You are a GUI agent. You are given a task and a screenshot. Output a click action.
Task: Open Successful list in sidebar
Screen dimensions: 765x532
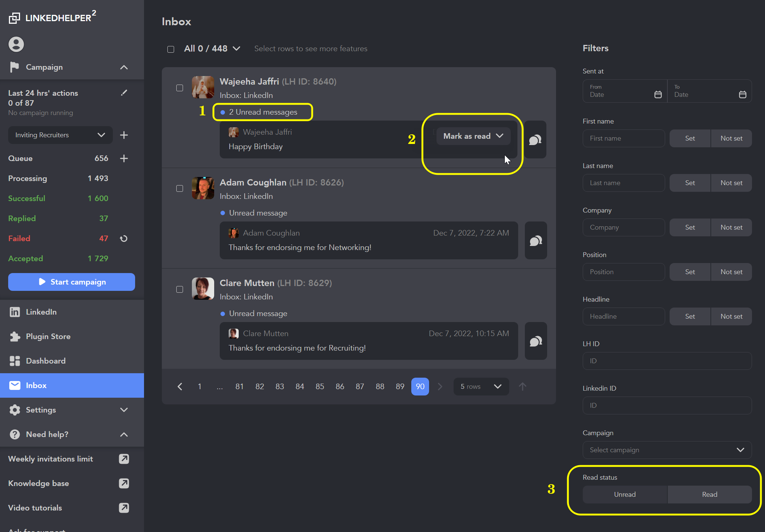click(x=58, y=198)
